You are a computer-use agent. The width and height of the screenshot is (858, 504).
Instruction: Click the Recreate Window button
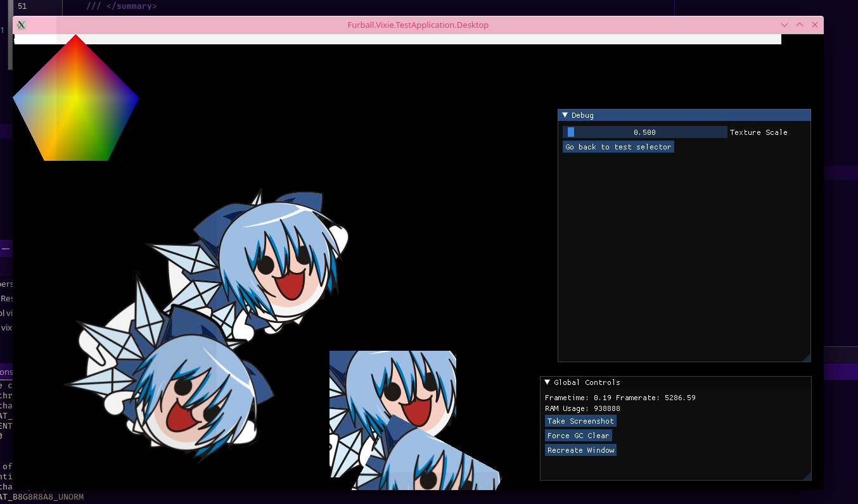point(580,450)
